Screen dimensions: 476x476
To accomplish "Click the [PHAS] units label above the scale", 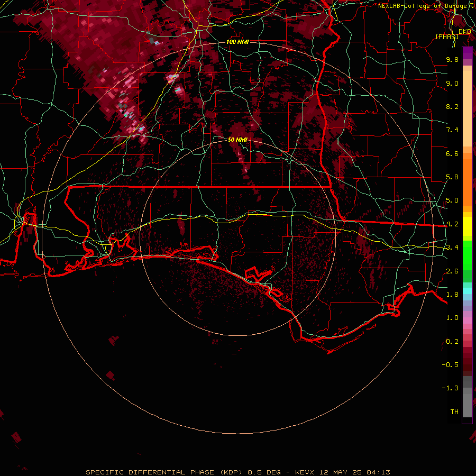I will click(447, 36).
